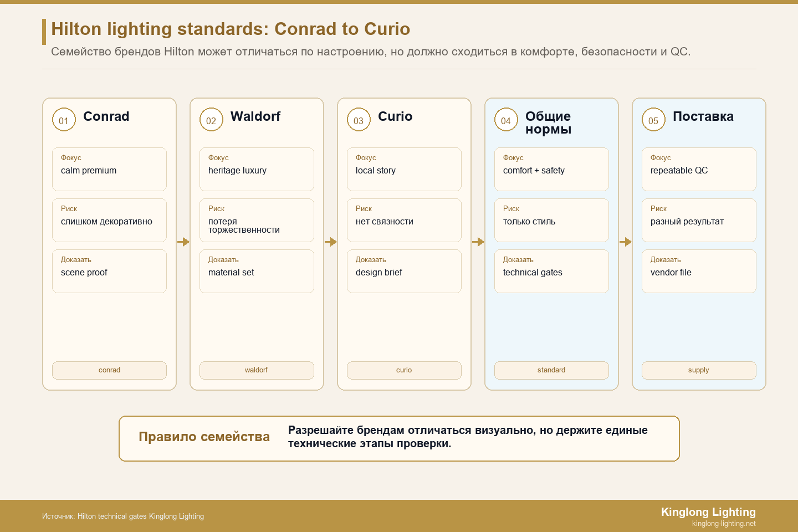Click the Риск box reading нет связности
This screenshot has width=798, height=532.
pyautogui.click(x=404, y=220)
